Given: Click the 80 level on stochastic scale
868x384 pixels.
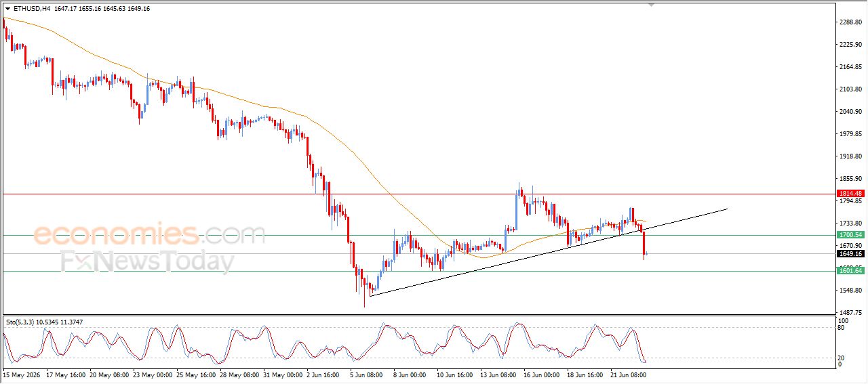Looking at the screenshot, I should click(x=842, y=328).
